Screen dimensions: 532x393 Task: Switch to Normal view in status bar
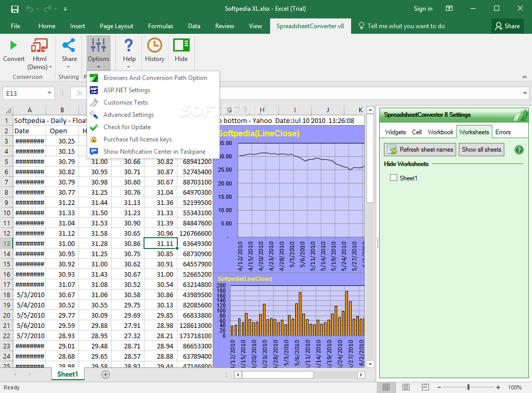pyautogui.click(x=386, y=387)
